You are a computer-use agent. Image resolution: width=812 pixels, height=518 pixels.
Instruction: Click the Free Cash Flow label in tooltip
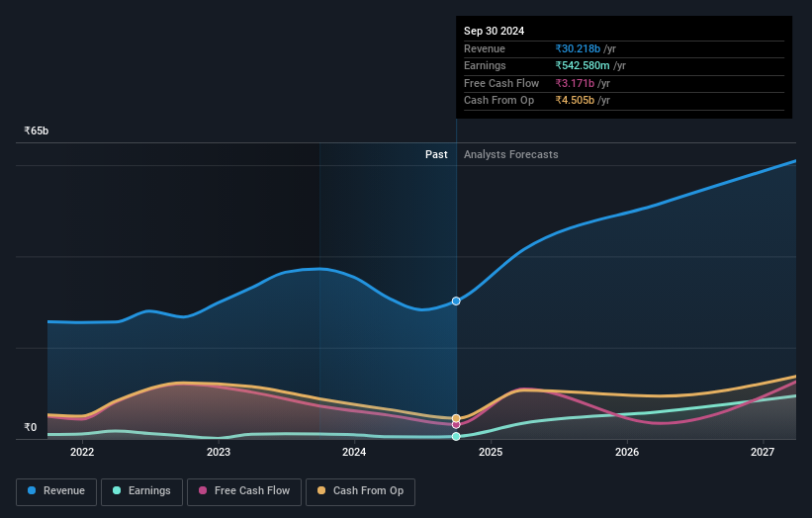point(501,83)
